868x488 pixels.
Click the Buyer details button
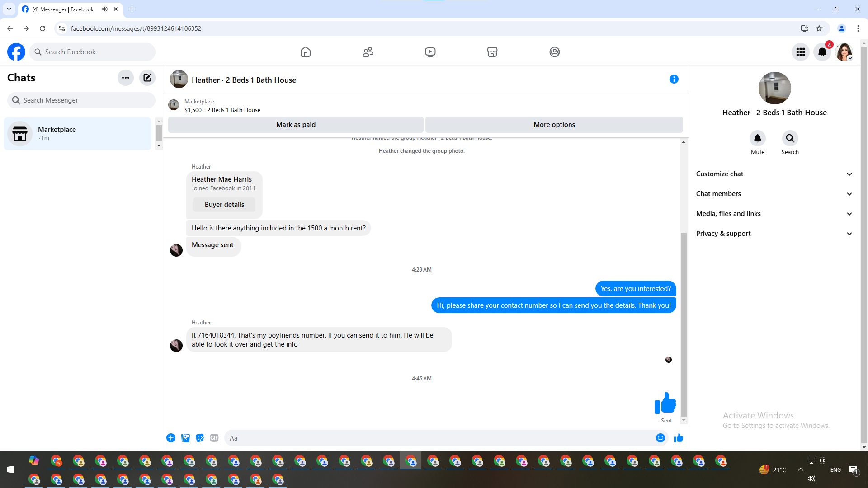[224, 205]
